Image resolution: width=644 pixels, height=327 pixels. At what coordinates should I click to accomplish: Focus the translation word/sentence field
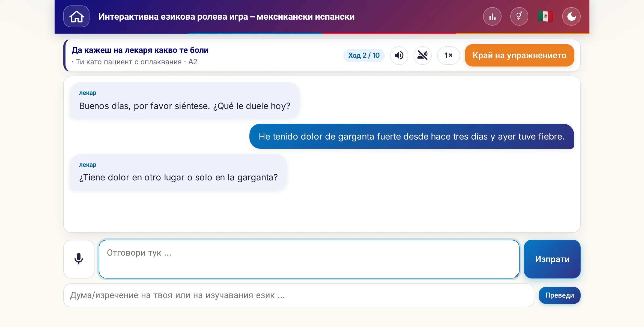pos(299,295)
